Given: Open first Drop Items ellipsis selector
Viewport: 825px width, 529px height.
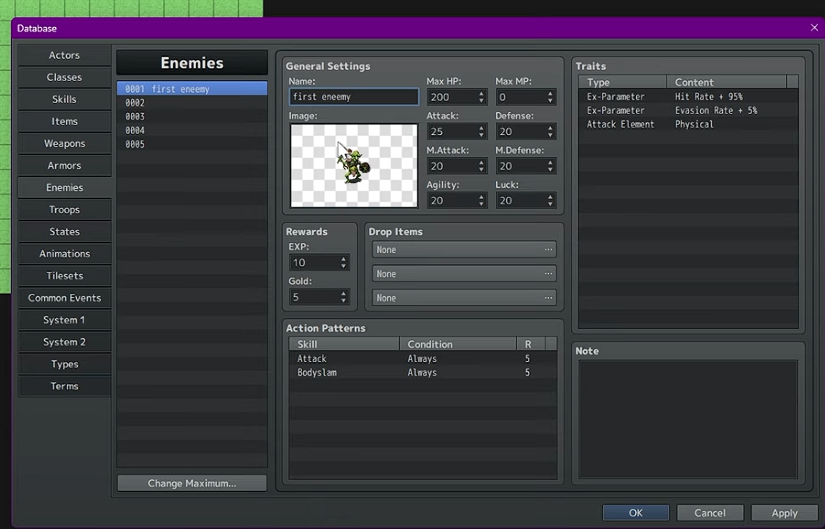Looking at the screenshot, I should click(x=548, y=250).
